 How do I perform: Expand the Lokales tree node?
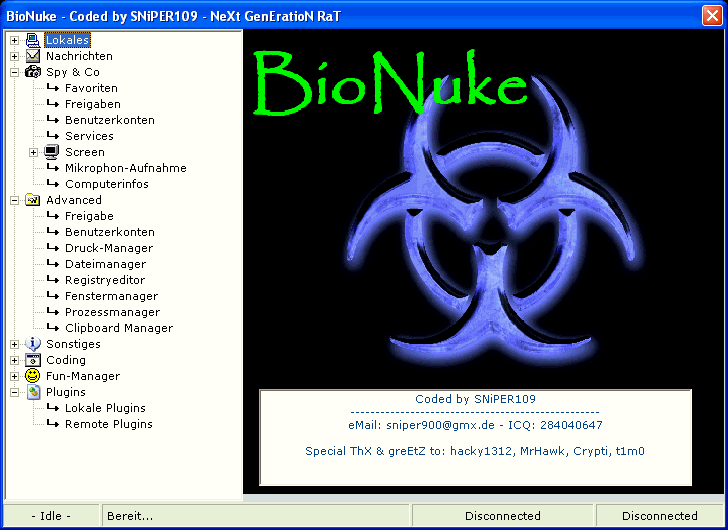pyautogui.click(x=15, y=40)
